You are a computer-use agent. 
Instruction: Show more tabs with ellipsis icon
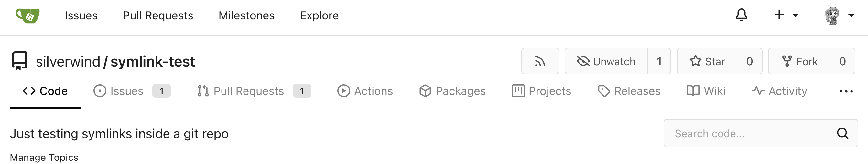click(x=846, y=91)
